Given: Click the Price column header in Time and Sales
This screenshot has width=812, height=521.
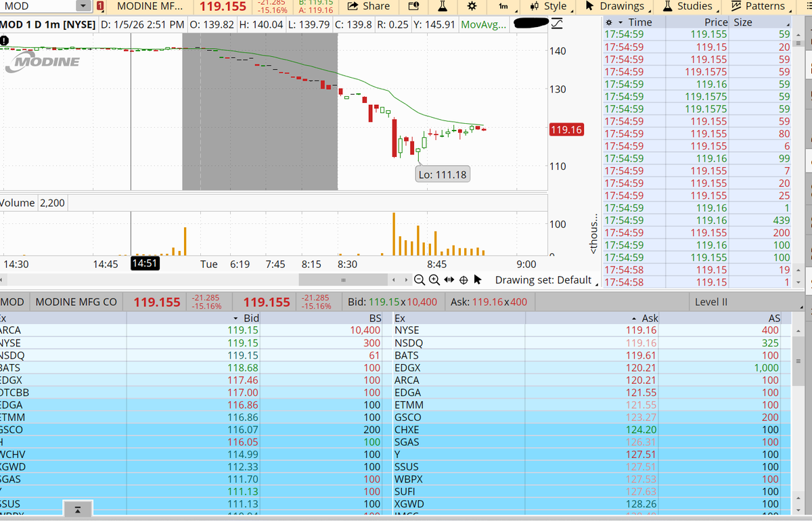Looking at the screenshot, I should (716, 22).
